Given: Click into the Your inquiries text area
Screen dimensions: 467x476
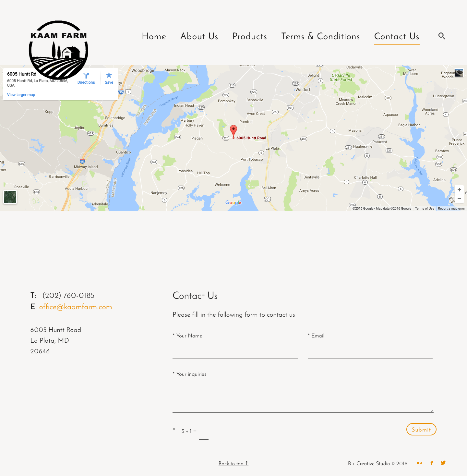Looking at the screenshot, I should [x=303, y=397].
